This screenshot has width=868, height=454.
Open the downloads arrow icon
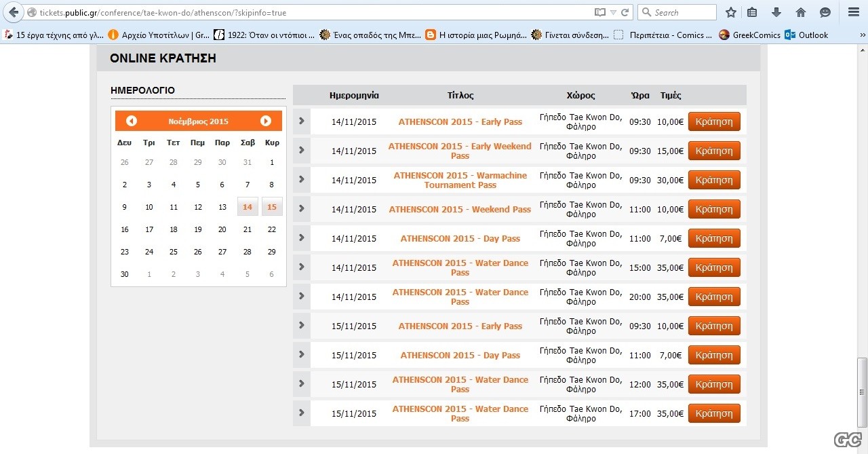tap(776, 12)
